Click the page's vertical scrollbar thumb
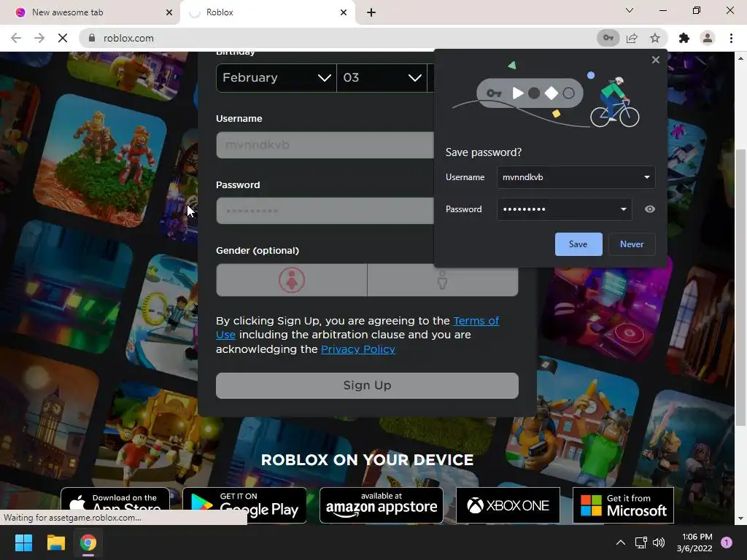 point(740,287)
